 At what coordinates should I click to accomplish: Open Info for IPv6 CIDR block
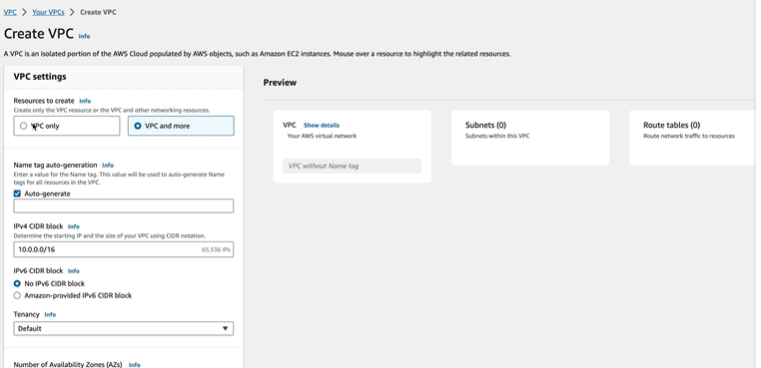pos(73,271)
